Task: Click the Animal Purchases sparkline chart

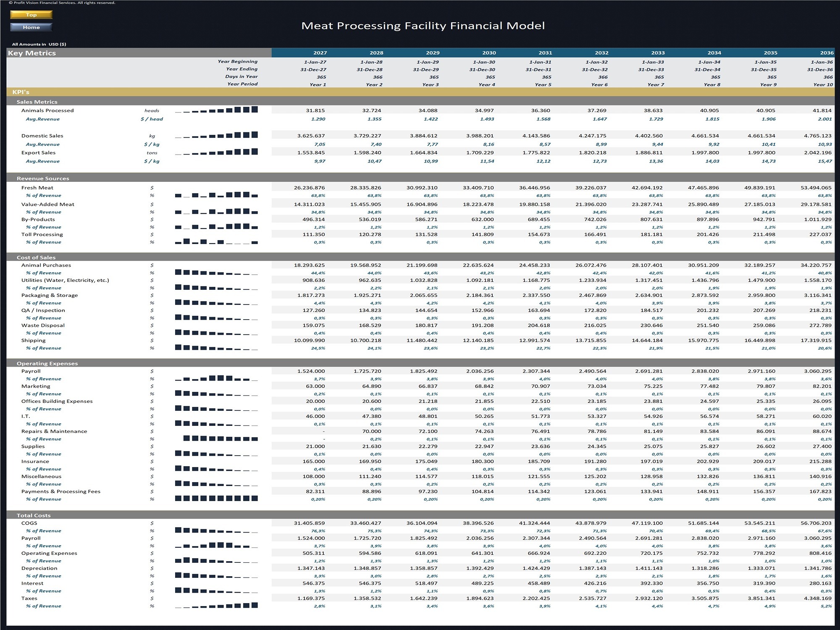Action: (x=216, y=272)
